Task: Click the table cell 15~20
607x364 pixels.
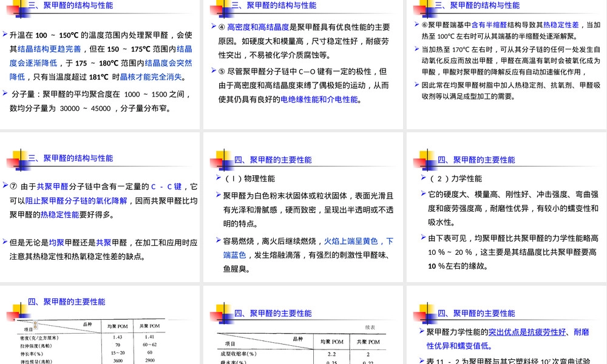Action: 118,353
